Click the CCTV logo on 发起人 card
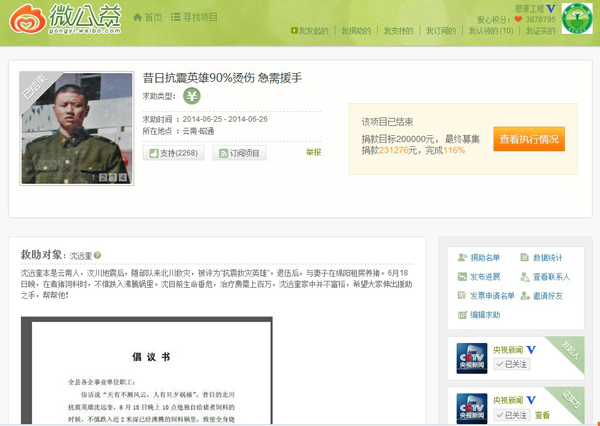Screen dimensions: 600x426 tap(472, 358)
